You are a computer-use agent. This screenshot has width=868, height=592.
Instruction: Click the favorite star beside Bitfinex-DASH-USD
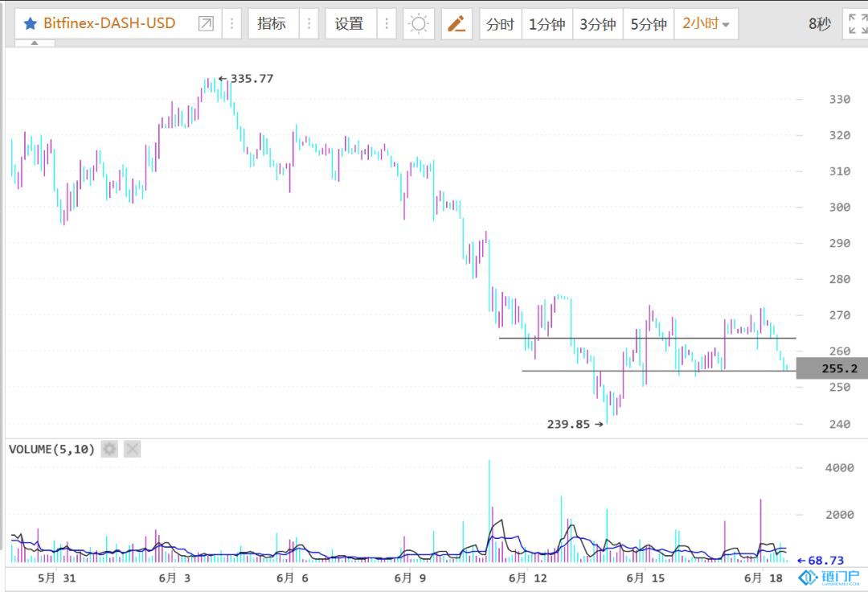30,23
